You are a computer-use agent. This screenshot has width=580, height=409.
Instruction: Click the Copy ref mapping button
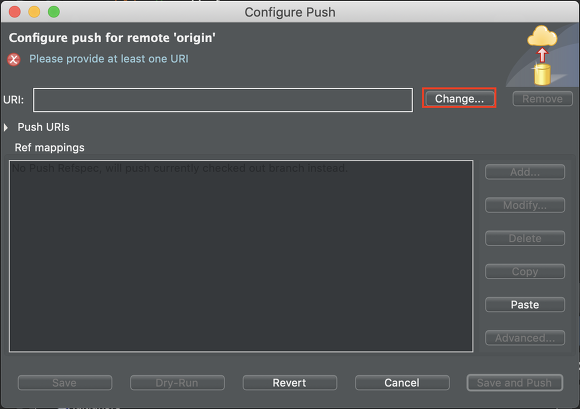click(x=525, y=271)
